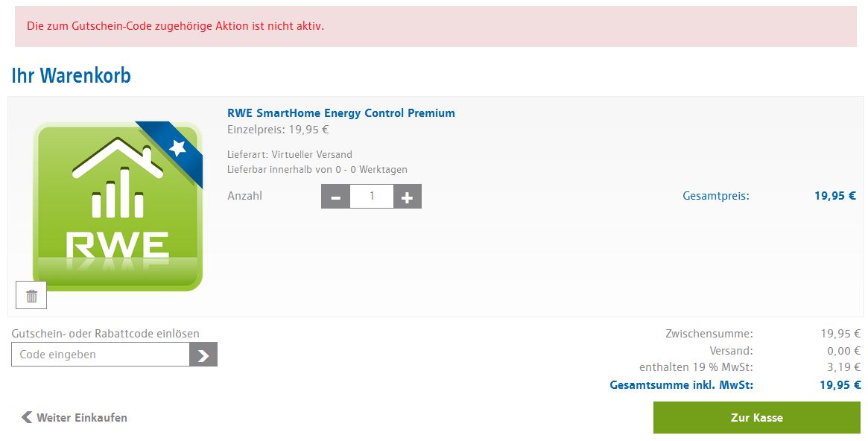Proceed with the 'Zur Kasse' button

757,418
